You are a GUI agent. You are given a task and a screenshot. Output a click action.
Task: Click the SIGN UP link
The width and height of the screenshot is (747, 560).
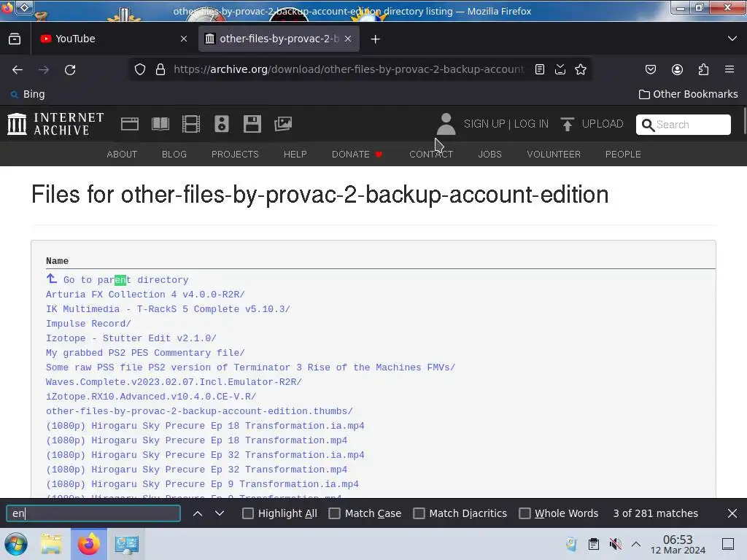[484, 124]
